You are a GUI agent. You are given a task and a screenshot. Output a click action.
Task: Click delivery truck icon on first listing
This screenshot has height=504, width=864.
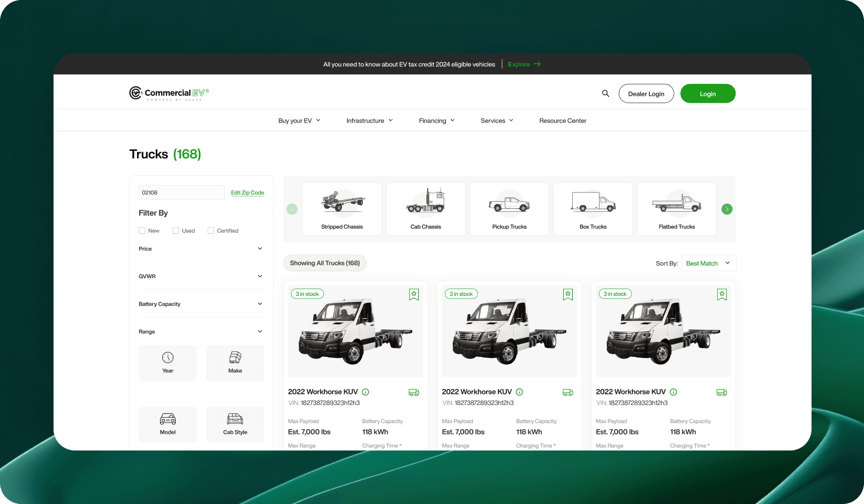[414, 393]
